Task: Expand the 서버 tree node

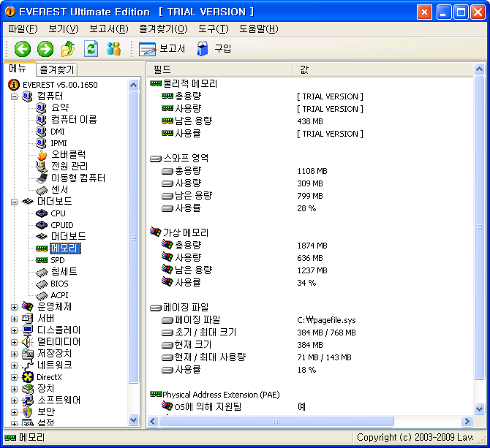Action: 14,319
